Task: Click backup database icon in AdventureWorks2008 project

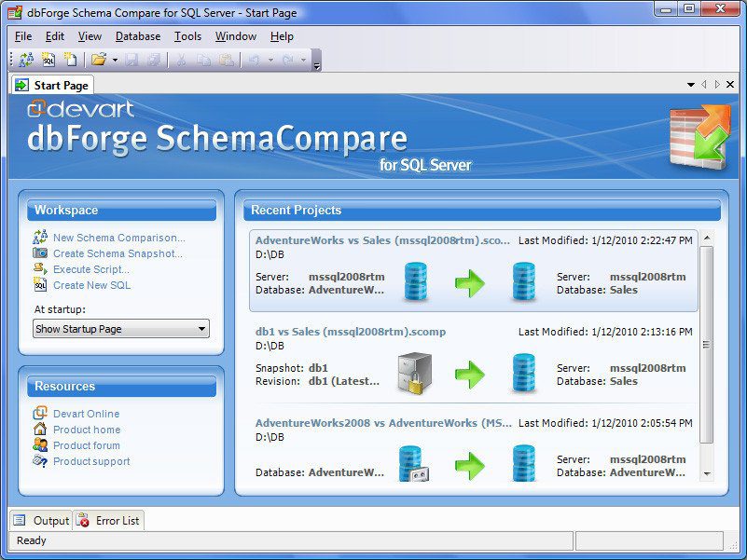Action: pos(413,463)
